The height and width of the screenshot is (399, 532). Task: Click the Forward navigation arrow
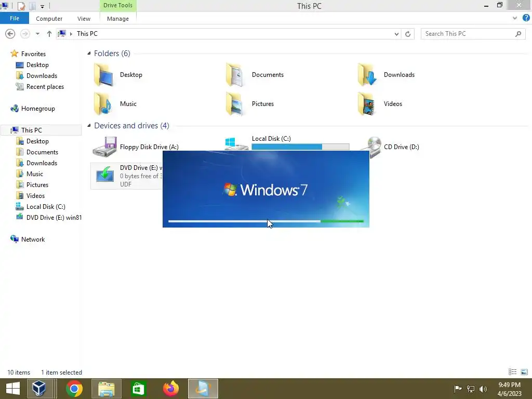point(25,34)
